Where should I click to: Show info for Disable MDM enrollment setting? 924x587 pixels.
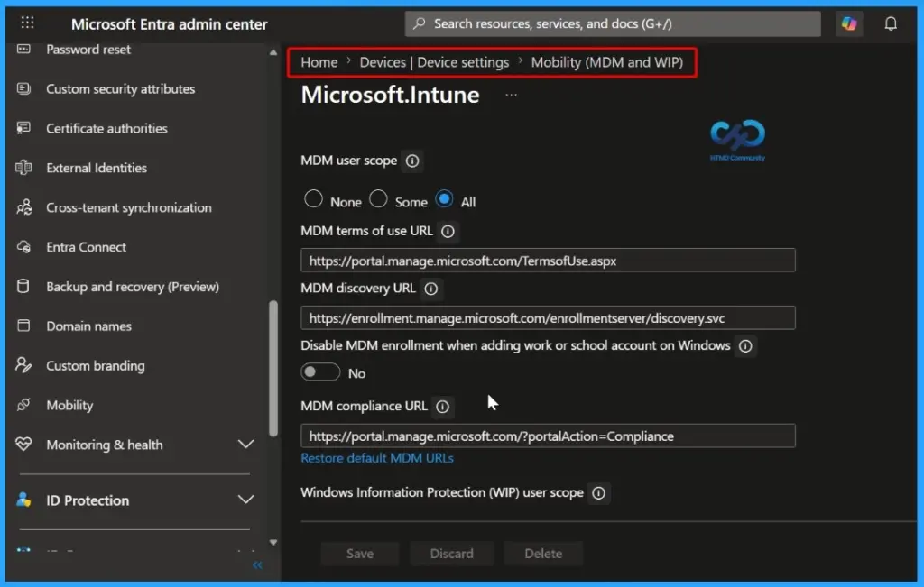click(745, 346)
